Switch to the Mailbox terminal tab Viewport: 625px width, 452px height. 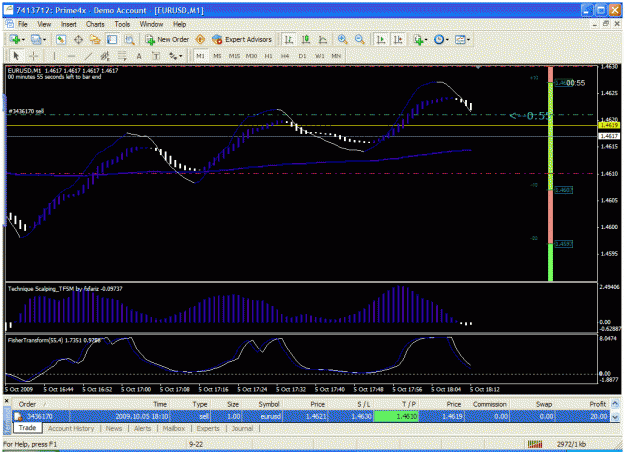tap(174, 428)
